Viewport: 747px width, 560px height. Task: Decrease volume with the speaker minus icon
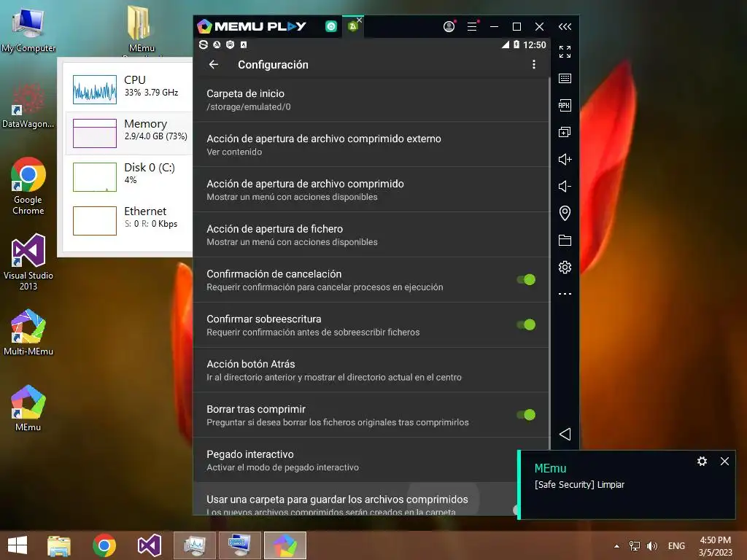tap(565, 186)
